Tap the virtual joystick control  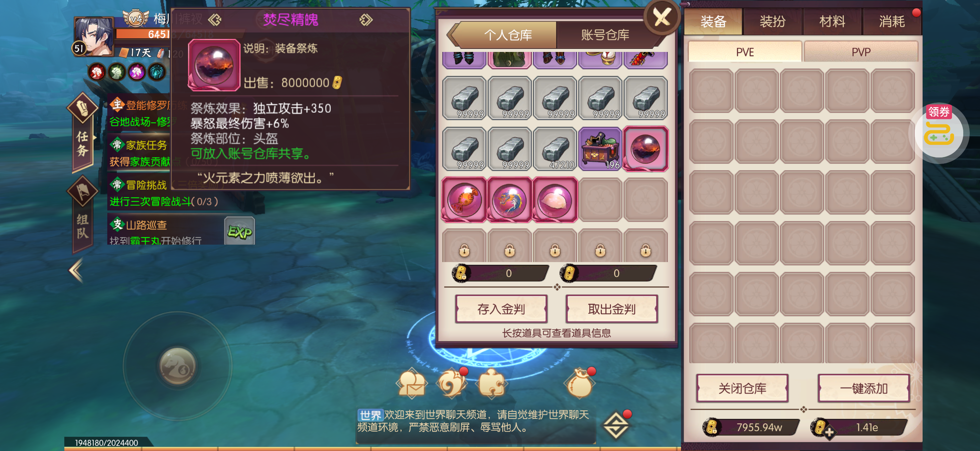pyautogui.click(x=177, y=366)
